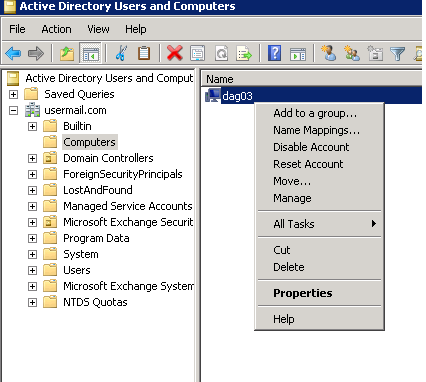Viewport: 426px width, 382px height.
Task: Click the dag03 computer icon
Action: tap(212, 96)
